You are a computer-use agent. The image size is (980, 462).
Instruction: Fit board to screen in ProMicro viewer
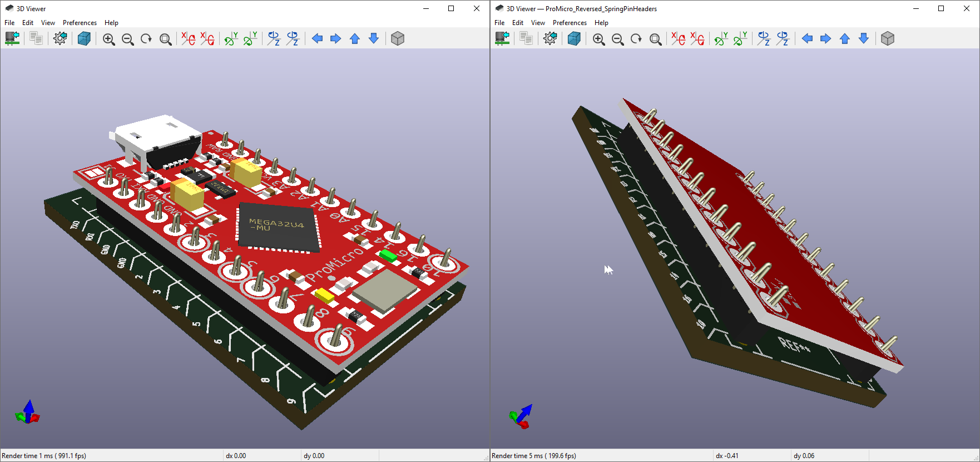[655, 39]
